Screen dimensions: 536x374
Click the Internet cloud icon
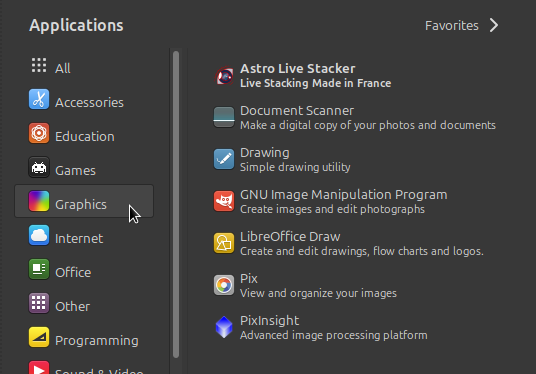[39, 235]
